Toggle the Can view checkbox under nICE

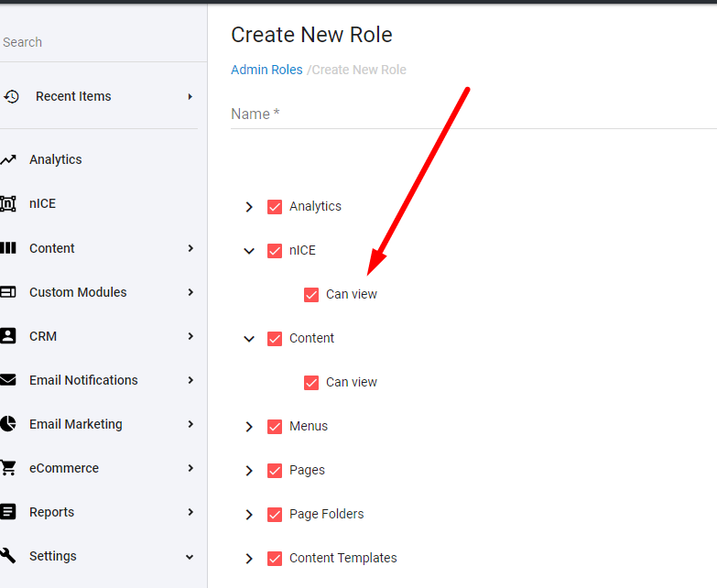pos(311,294)
